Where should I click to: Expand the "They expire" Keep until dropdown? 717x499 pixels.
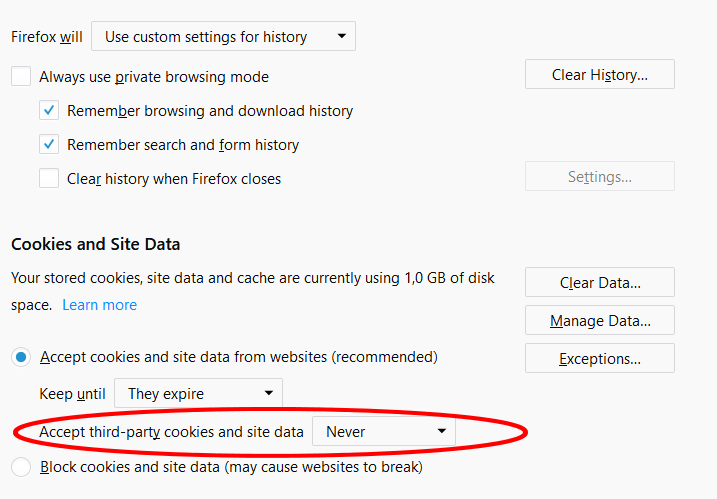click(198, 394)
